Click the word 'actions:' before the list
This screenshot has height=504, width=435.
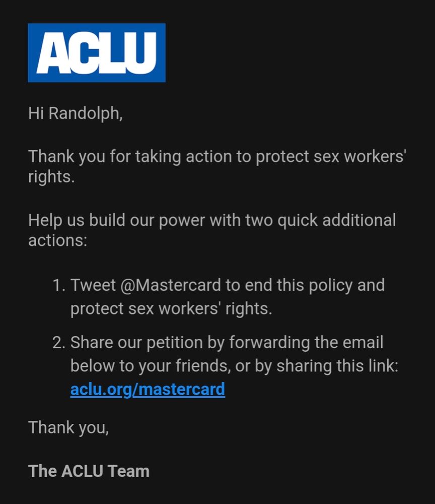(x=58, y=240)
